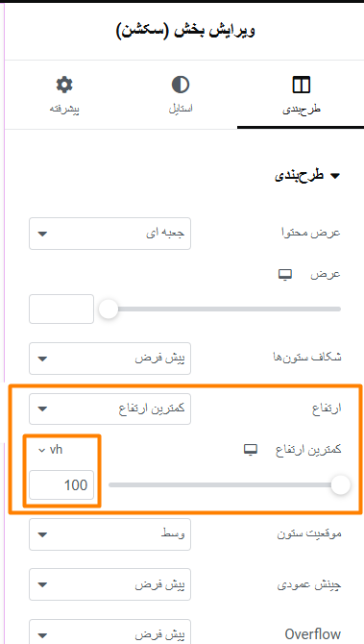The height and width of the screenshot is (644, 364).
Task: Click the empty width value field
Action: pyautogui.click(x=61, y=309)
